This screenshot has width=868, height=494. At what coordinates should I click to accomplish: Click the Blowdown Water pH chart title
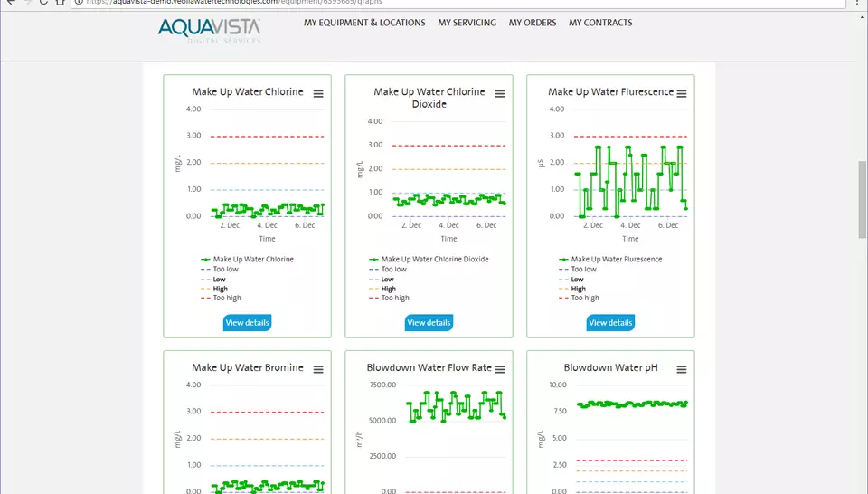(x=610, y=367)
